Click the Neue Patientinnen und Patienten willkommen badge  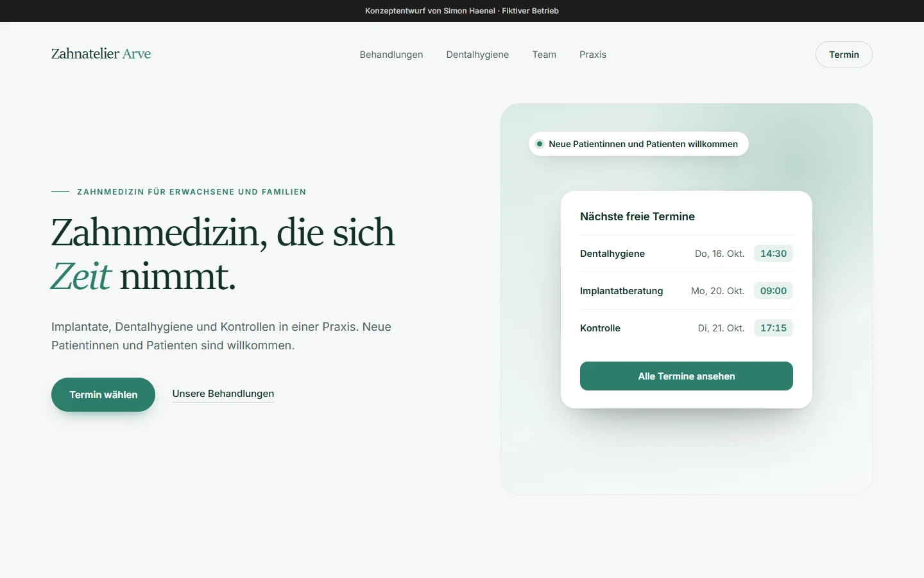(638, 144)
